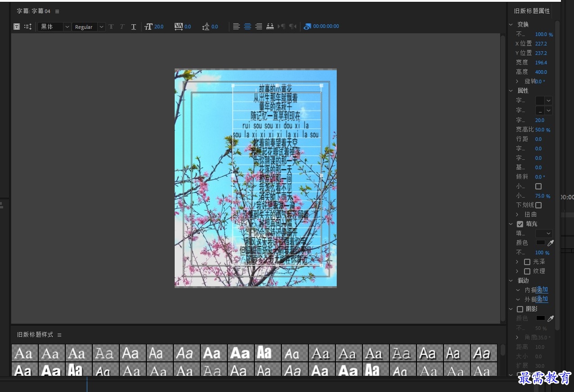The width and height of the screenshot is (574, 392).
Task: Click the title preview canvas image
Action: (x=256, y=178)
